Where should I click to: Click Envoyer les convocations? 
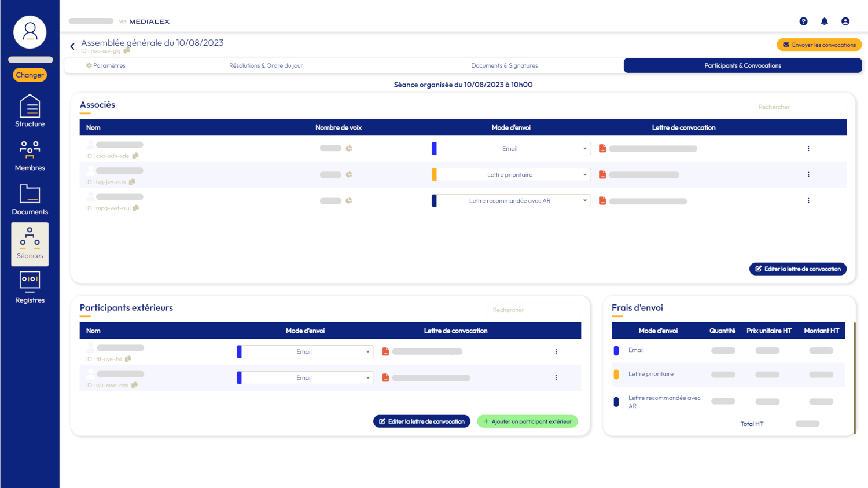click(x=819, y=44)
